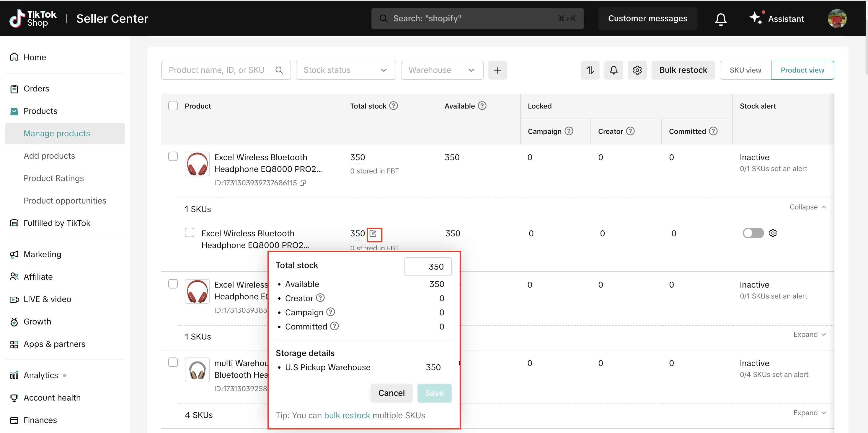Copy the product ID with the copy icon
This screenshot has width=868, height=433.
(x=303, y=183)
